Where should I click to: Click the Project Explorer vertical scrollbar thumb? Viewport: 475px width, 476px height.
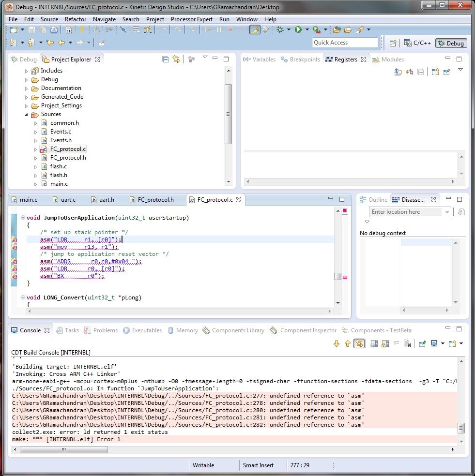[x=228, y=114]
